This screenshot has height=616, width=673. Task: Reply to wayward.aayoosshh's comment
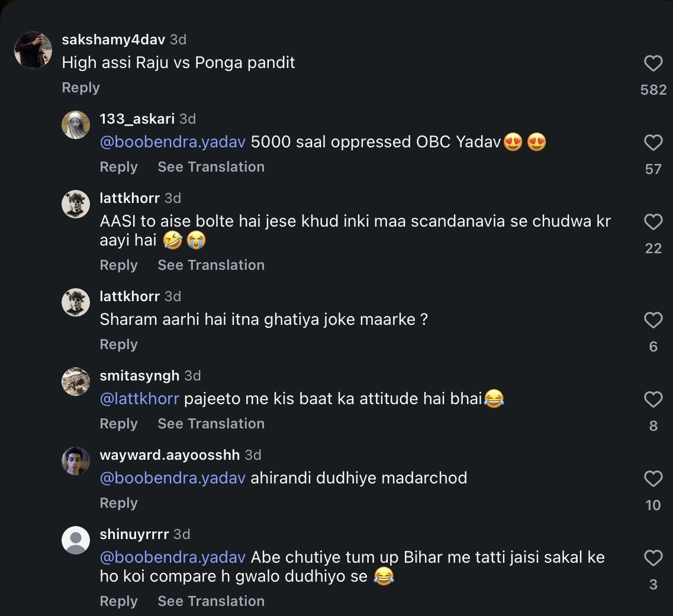point(118,503)
